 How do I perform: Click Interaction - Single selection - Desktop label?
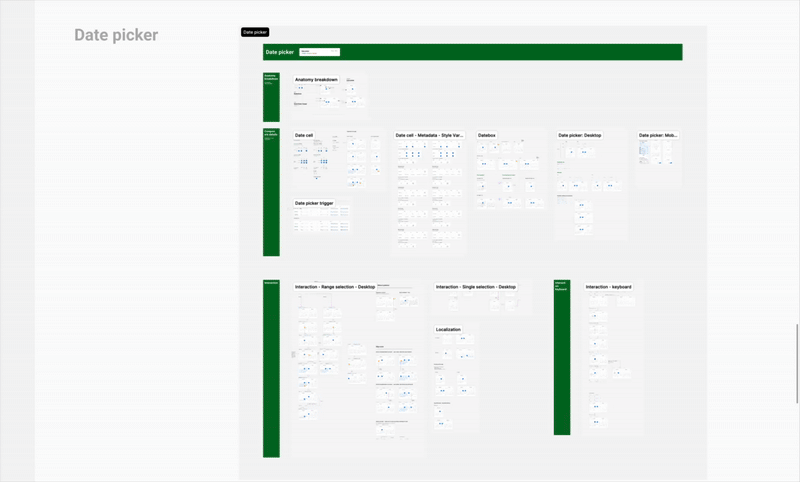point(476,287)
